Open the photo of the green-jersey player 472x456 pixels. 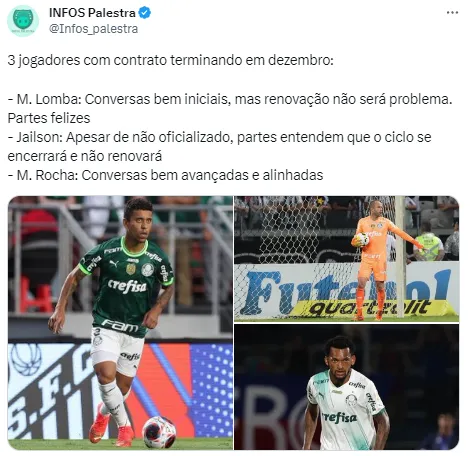pyautogui.click(x=120, y=323)
